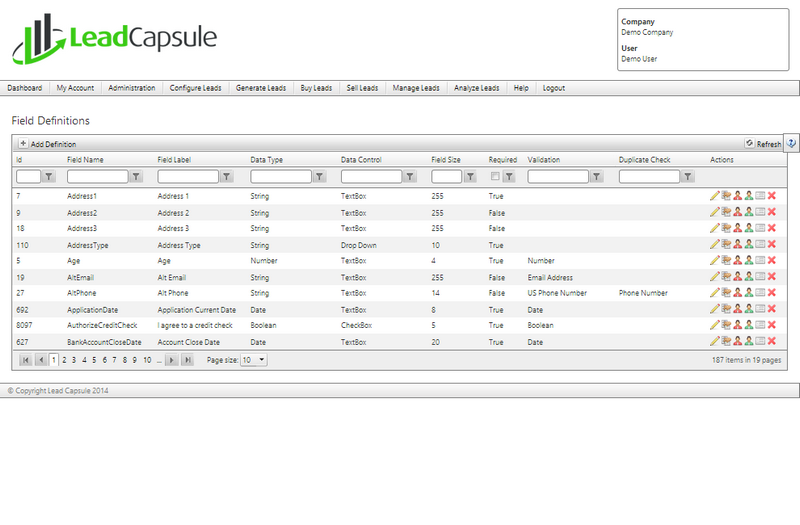Image resolution: width=800 pixels, height=525 pixels.
Task: Open the Administration menu
Action: tap(132, 88)
